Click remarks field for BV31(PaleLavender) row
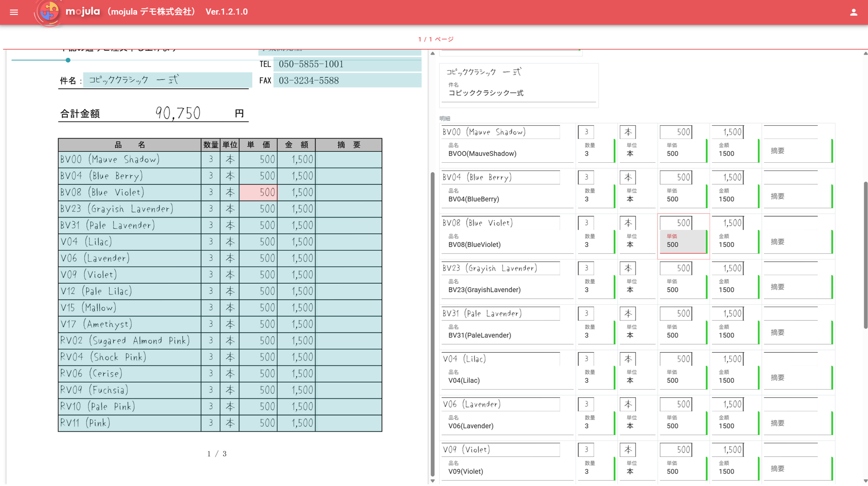This screenshot has width=868, height=486. 798,333
